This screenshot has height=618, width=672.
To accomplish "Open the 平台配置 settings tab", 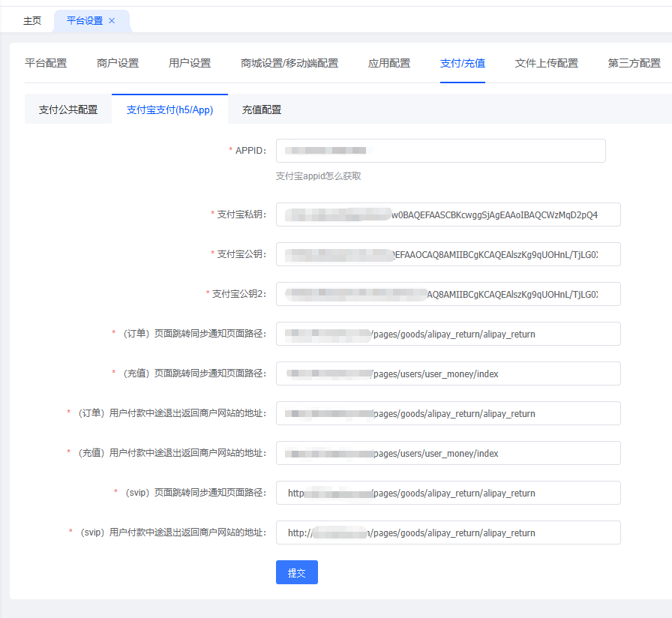I will point(46,63).
